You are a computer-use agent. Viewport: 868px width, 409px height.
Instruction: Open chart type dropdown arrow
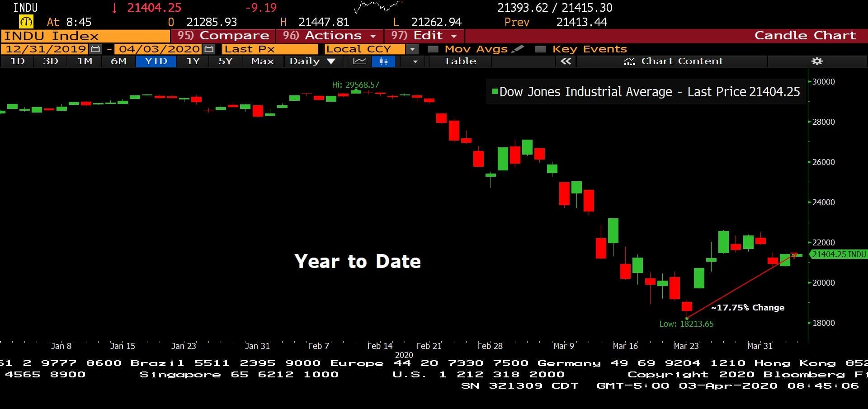pyautogui.click(x=415, y=61)
